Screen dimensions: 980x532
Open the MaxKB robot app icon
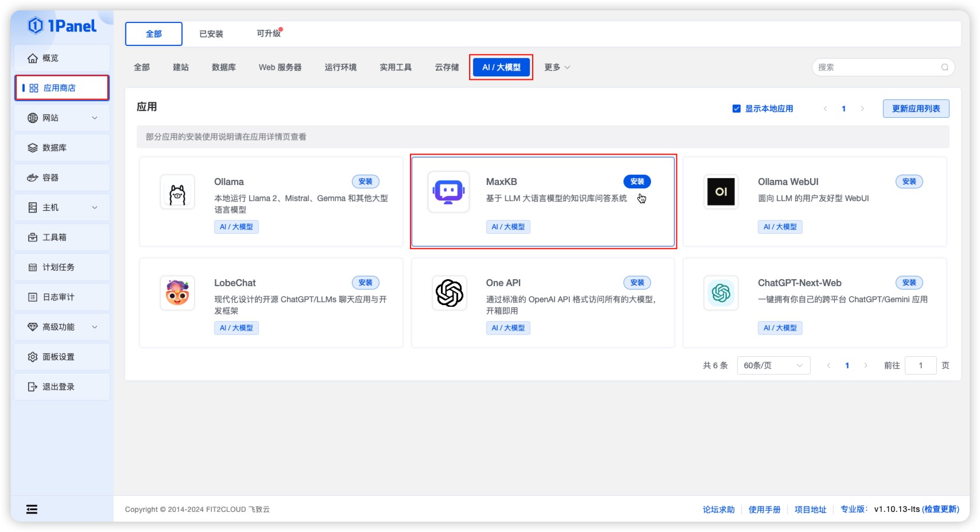(x=449, y=192)
